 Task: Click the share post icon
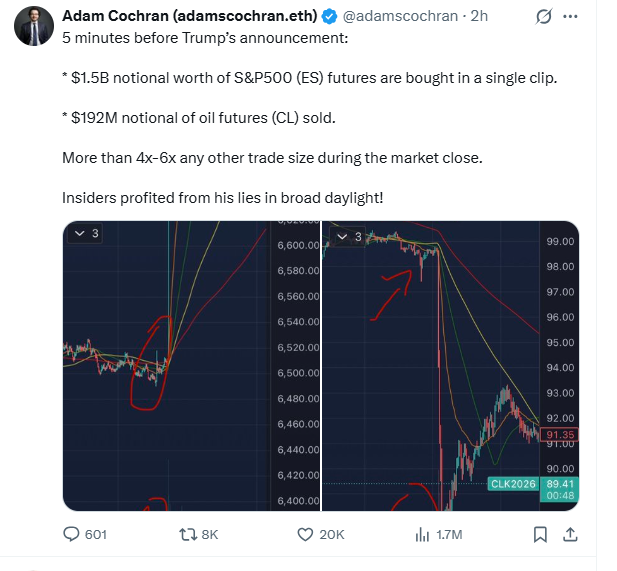573,535
